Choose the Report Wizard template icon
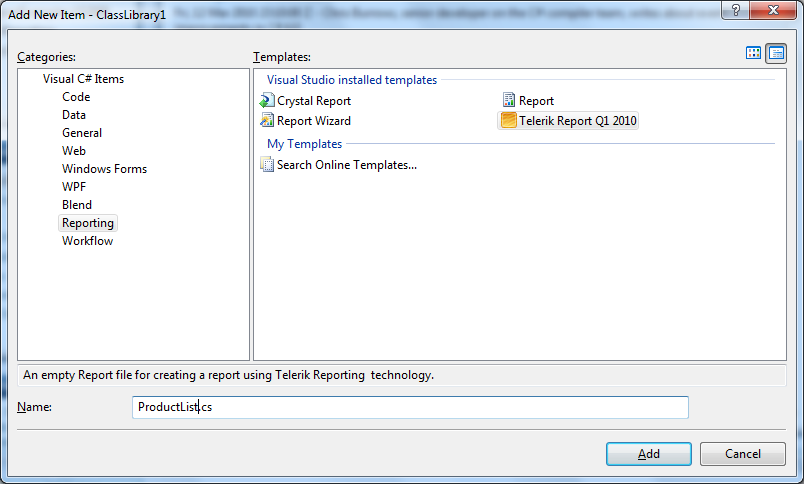 (267, 120)
